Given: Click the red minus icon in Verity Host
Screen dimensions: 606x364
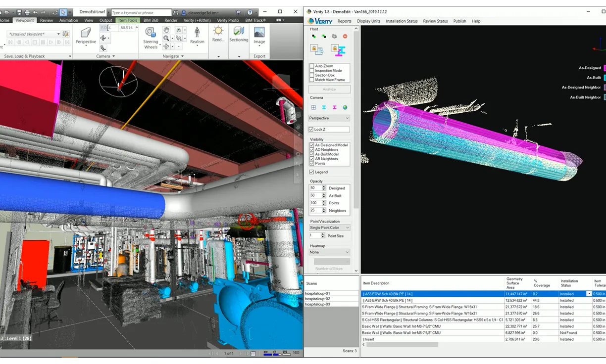Looking at the screenshot, I should point(345,36).
